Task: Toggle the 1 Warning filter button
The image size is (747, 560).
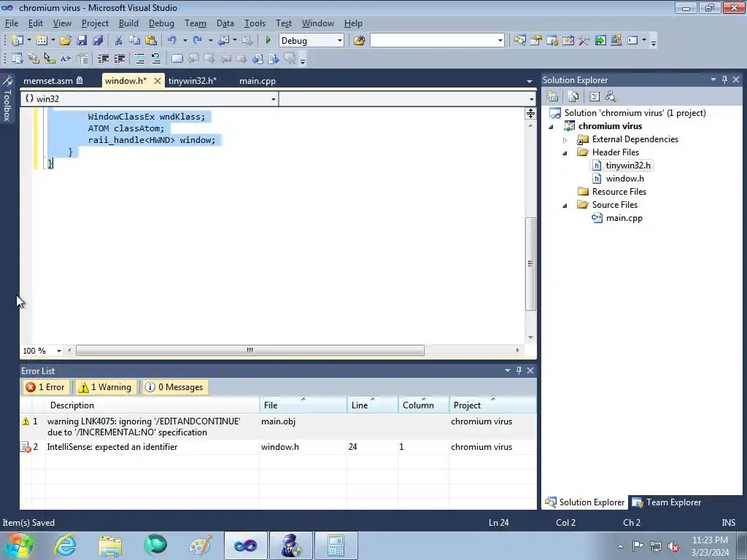Action: pyautogui.click(x=106, y=387)
